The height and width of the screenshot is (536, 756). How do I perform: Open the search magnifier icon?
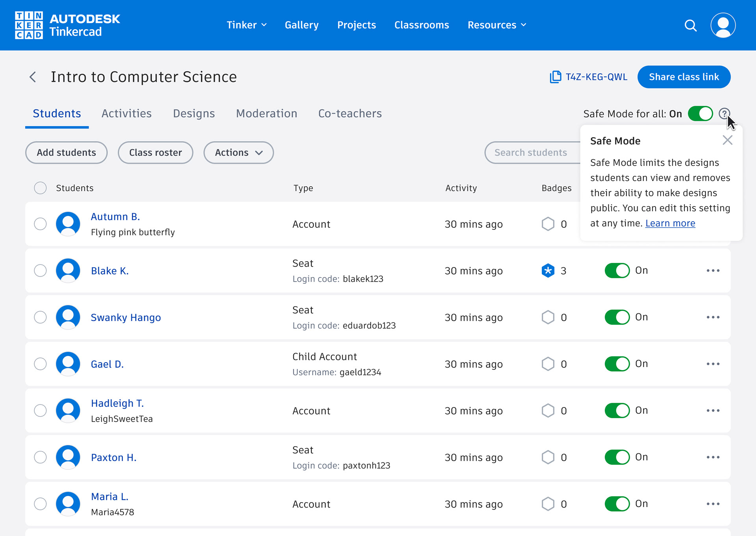click(690, 25)
